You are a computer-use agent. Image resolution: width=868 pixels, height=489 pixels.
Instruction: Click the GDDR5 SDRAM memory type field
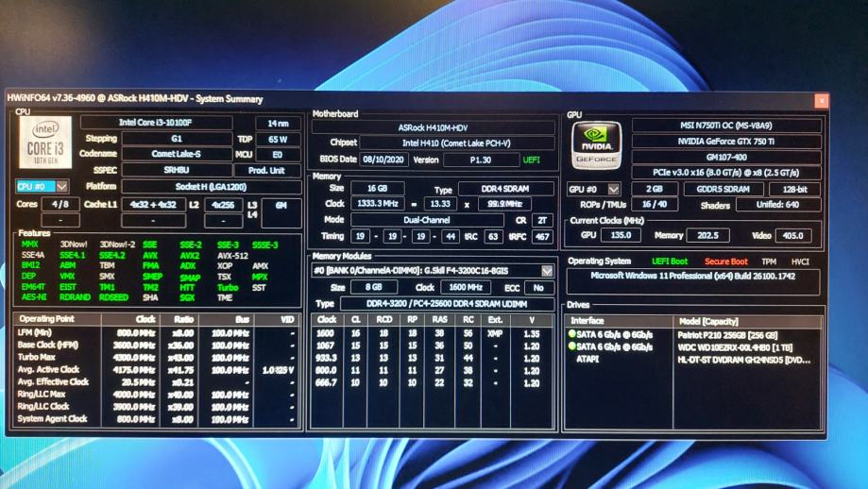click(x=723, y=189)
